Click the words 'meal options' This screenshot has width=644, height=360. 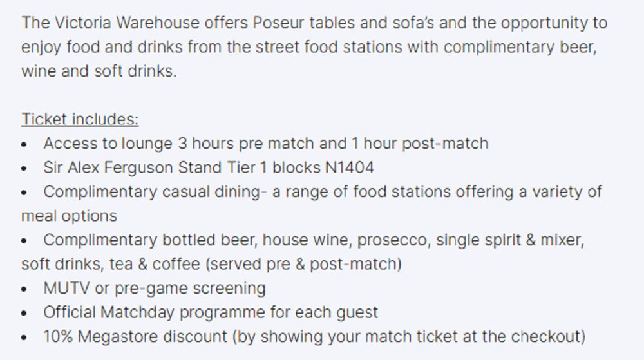pyautogui.click(x=69, y=216)
